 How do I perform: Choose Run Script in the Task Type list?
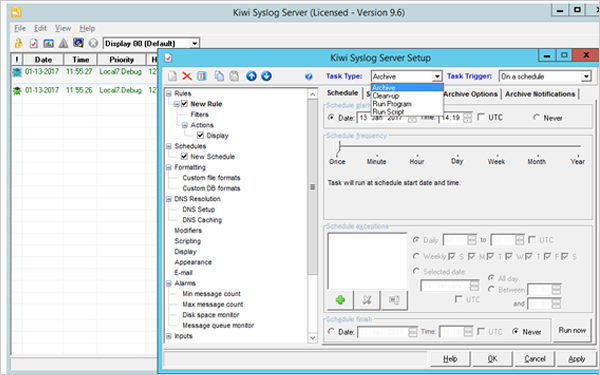[407, 112]
